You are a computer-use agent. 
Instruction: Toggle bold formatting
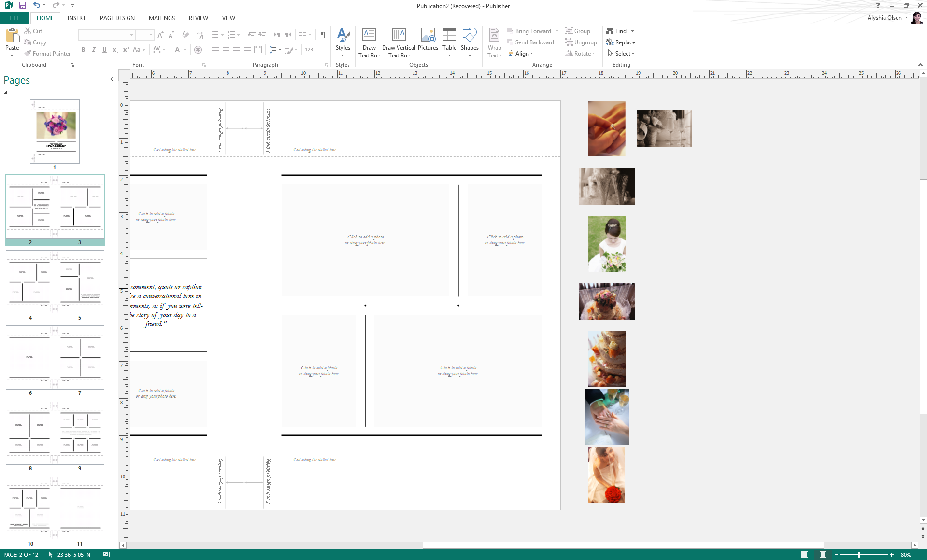click(x=83, y=50)
